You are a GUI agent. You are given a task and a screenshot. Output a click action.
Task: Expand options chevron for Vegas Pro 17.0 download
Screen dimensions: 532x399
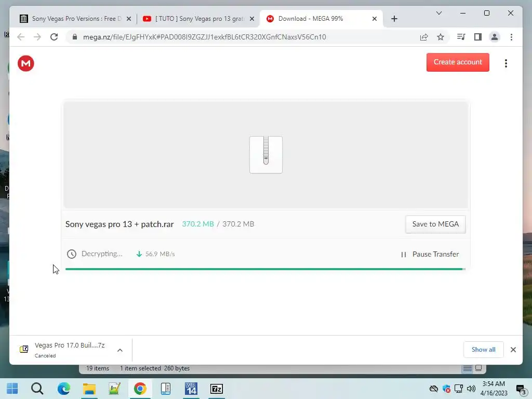pos(120,350)
